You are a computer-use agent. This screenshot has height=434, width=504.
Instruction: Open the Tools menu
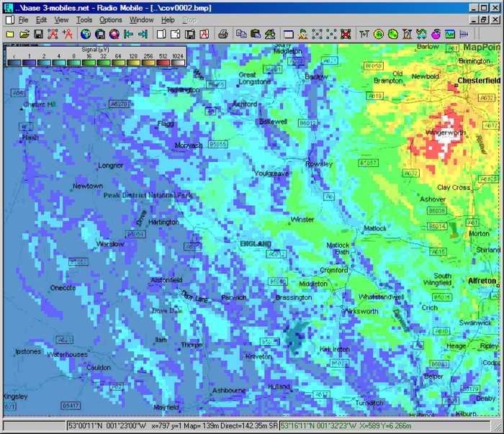84,20
